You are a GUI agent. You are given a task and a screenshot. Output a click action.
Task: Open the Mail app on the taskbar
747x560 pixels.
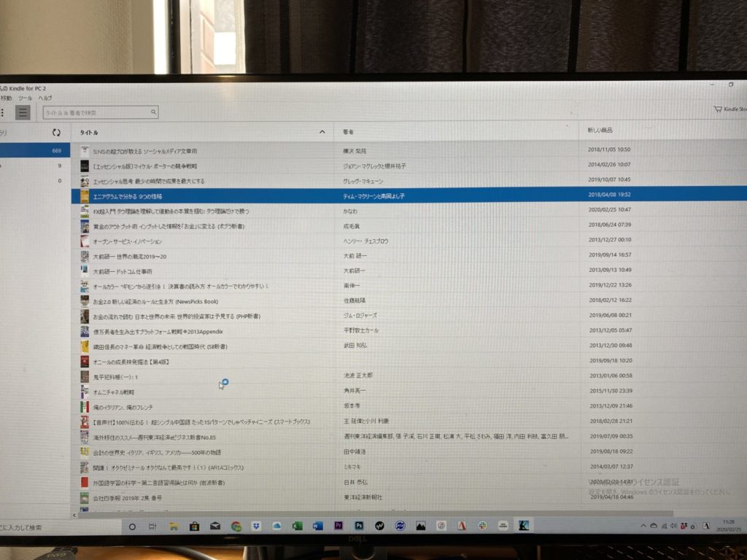coord(215,526)
